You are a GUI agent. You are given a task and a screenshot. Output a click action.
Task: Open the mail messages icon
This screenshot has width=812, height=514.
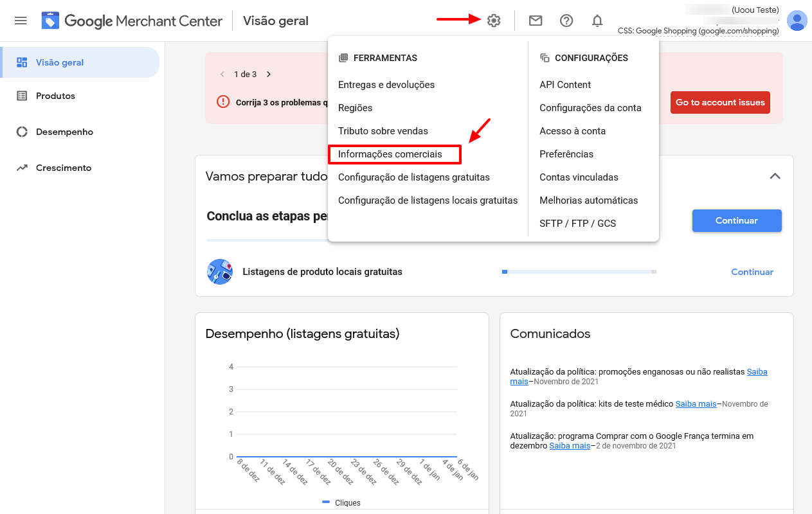(536, 21)
